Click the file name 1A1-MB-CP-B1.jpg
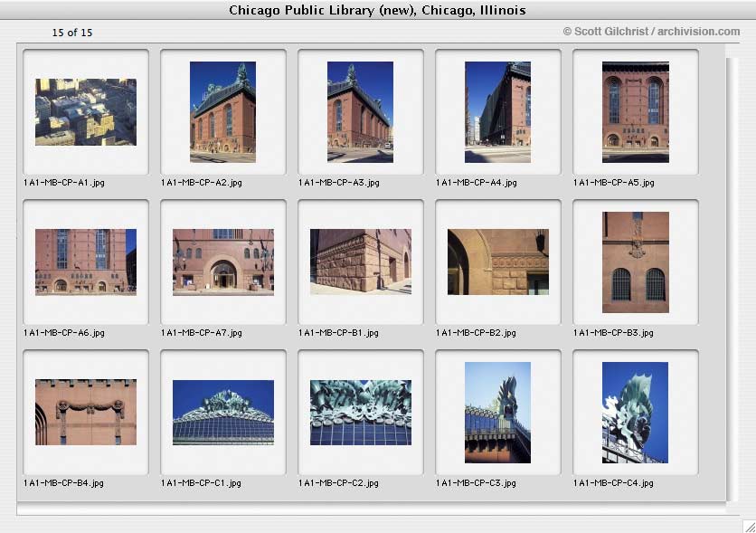The width and height of the screenshot is (756, 533). coord(338,333)
